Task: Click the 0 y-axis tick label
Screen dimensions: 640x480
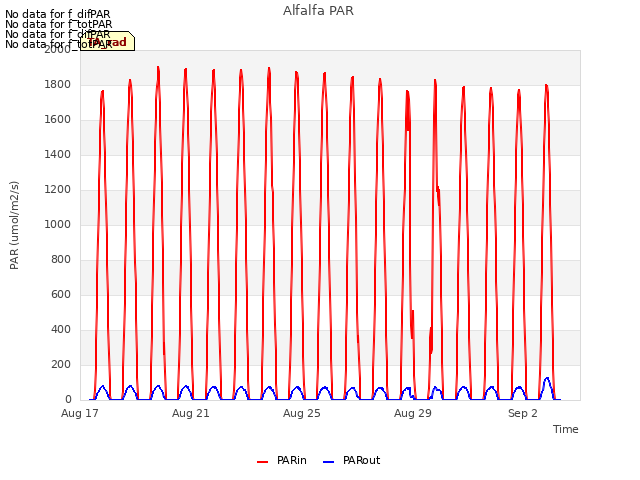Action: click(68, 400)
